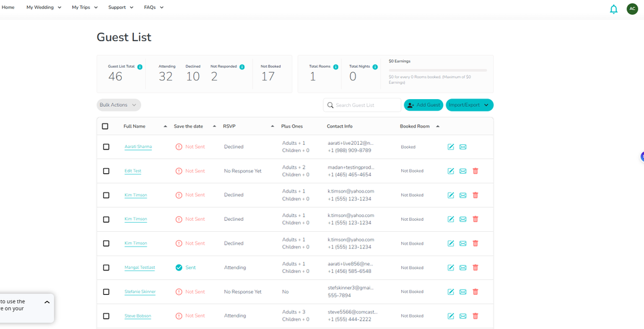Open Aarati Sharma's guest profile link
644x329 pixels.
[x=138, y=147]
